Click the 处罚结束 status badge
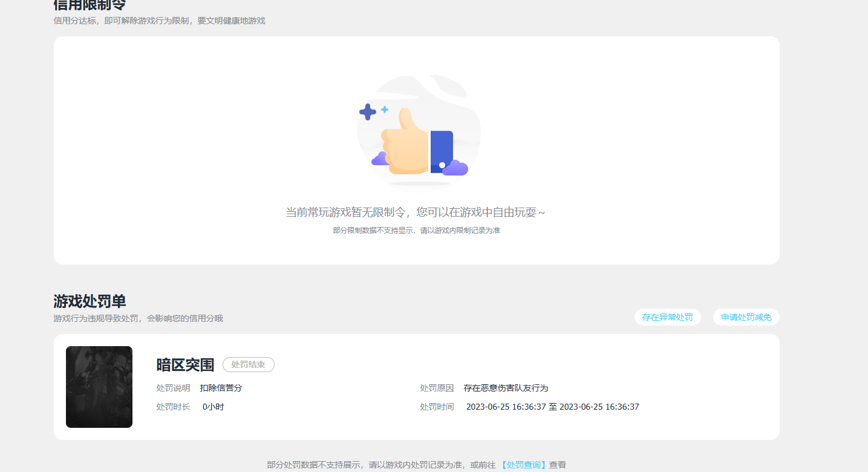The image size is (868, 472). point(248,364)
